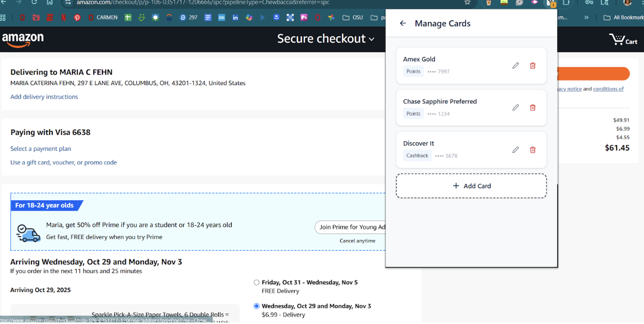Click the back arrow in Manage Cards
The width and height of the screenshot is (644, 324).
tap(402, 24)
